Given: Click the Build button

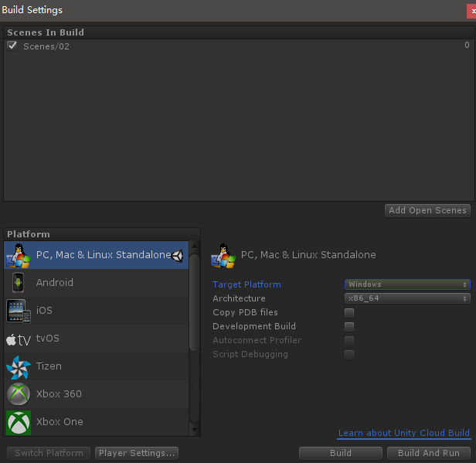Looking at the screenshot, I should coord(340,453).
